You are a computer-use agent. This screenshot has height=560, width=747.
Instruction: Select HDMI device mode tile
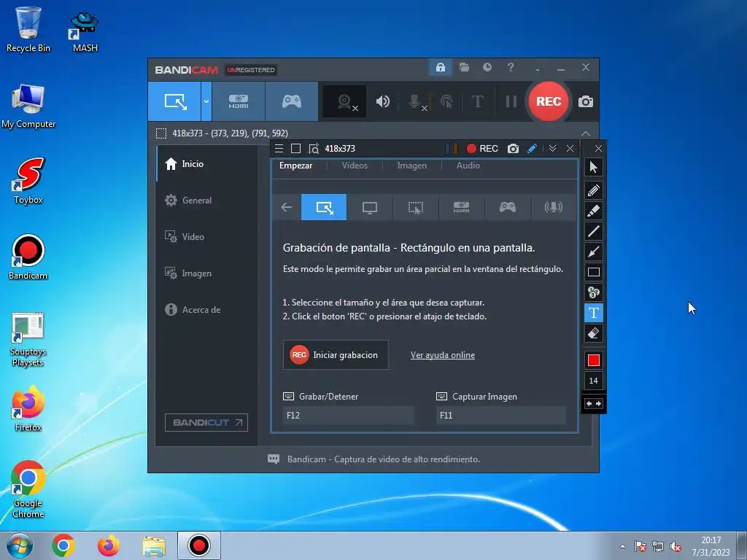tap(461, 207)
